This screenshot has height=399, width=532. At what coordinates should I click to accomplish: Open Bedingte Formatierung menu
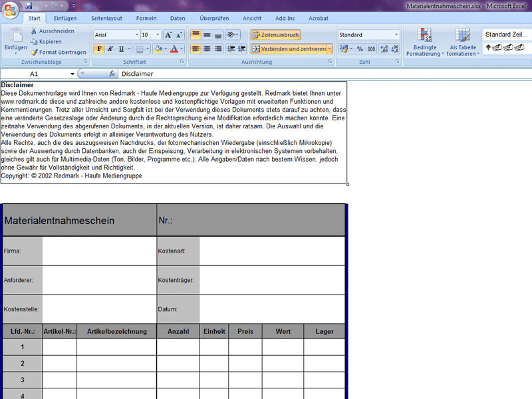[425, 42]
